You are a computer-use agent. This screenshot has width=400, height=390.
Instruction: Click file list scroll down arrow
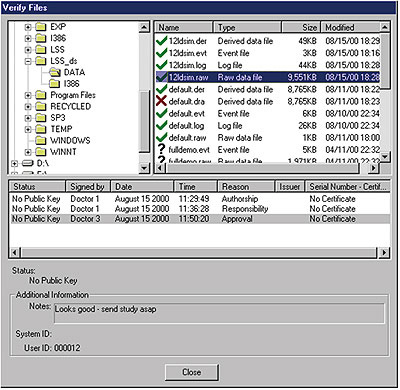tap(385, 157)
